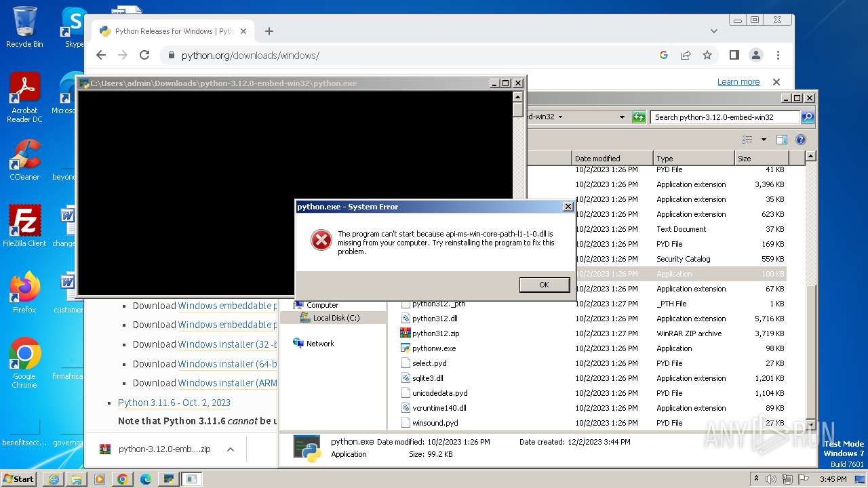
Task: Select select.pyd file
Action: pyautogui.click(x=429, y=363)
